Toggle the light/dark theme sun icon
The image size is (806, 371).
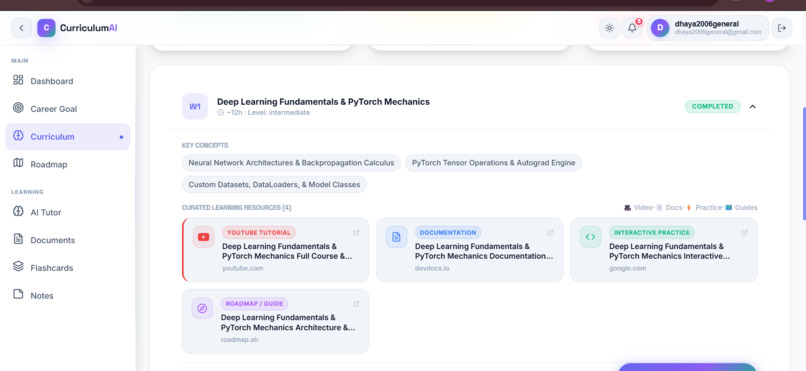coord(609,28)
